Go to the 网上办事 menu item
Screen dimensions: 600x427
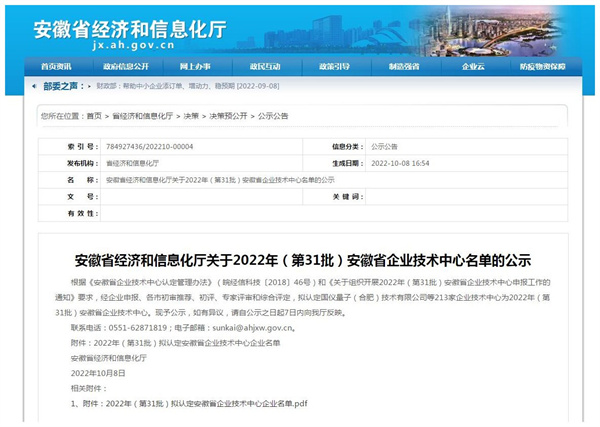point(195,67)
